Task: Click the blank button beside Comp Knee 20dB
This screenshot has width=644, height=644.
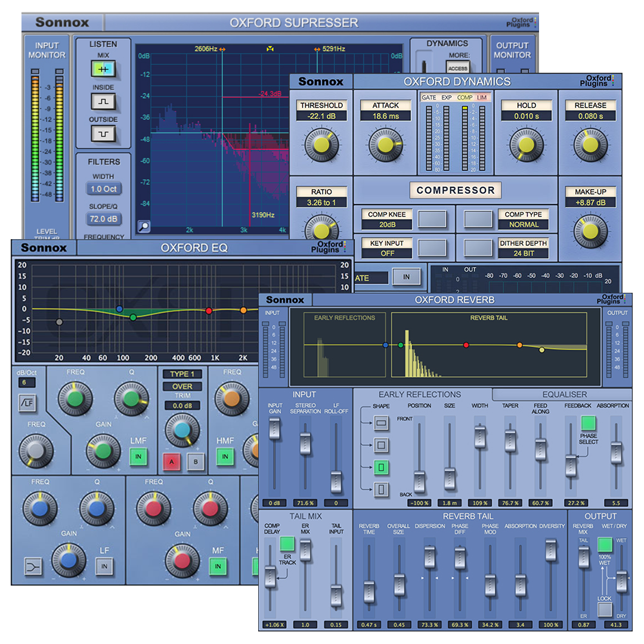Action: [x=432, y=219]
